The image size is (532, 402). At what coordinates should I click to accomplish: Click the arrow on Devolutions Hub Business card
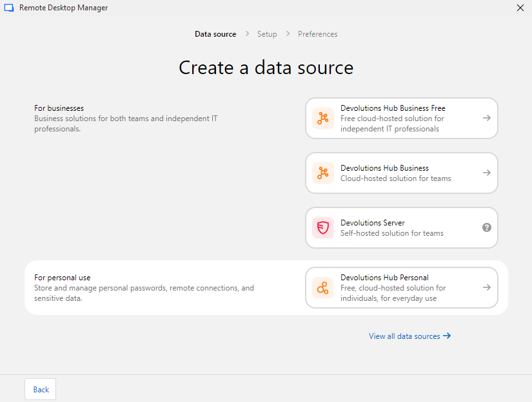[487, 173]
